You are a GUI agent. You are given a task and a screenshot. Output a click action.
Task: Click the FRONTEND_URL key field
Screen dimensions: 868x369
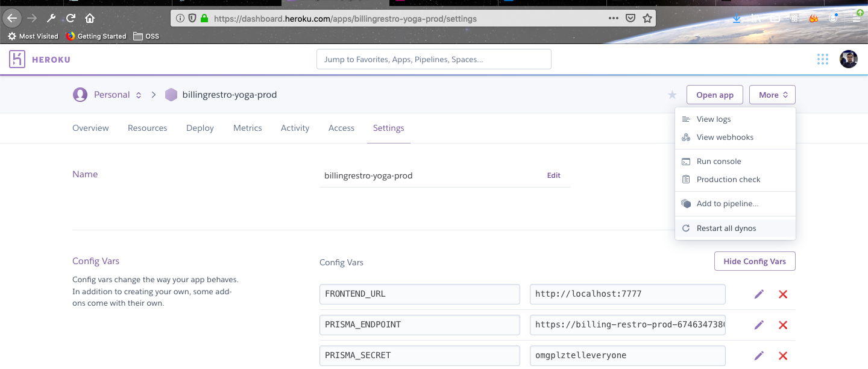420,294
